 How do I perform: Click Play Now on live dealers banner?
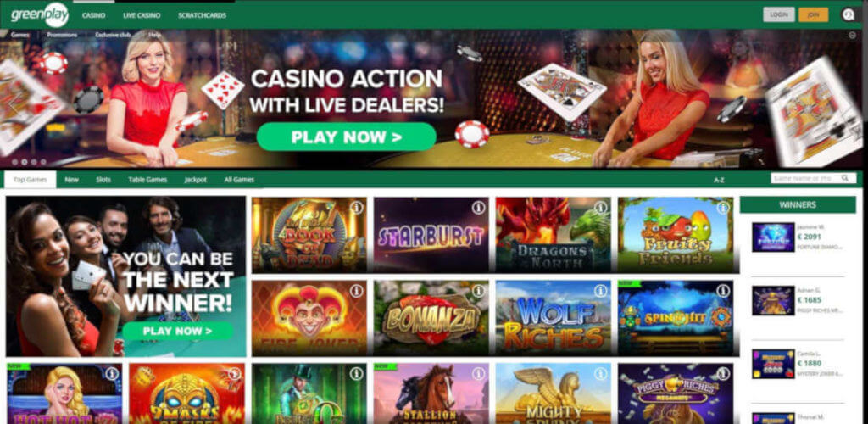coord(347,137)
